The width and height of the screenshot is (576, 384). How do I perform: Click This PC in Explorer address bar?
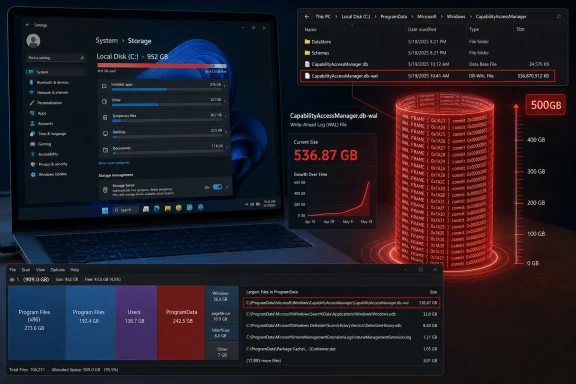click(323, 17)
